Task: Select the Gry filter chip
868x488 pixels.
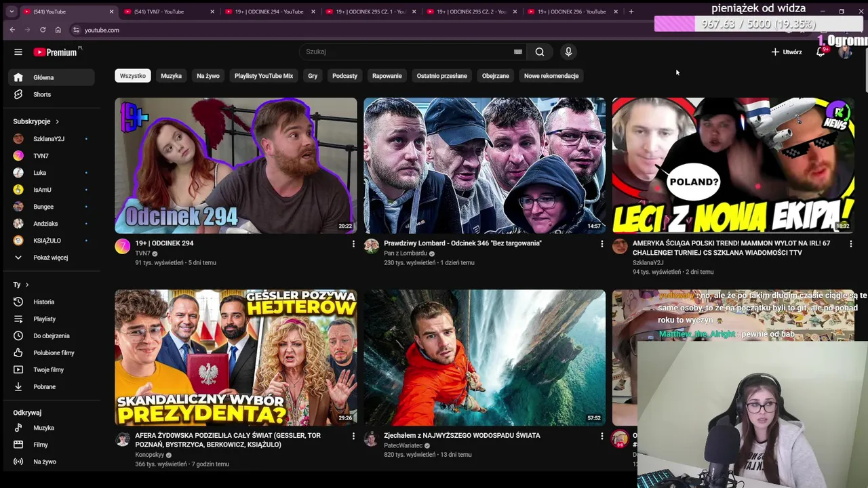Action: coord(313,76)
